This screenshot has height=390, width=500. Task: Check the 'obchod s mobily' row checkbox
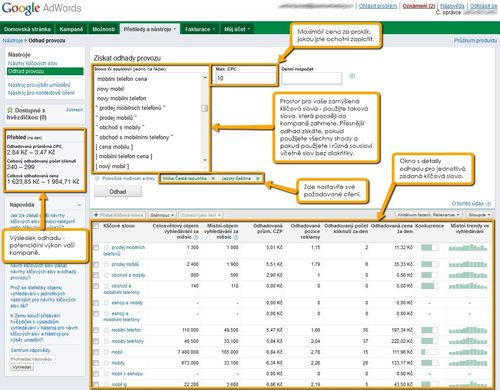[x=96, y=275]
